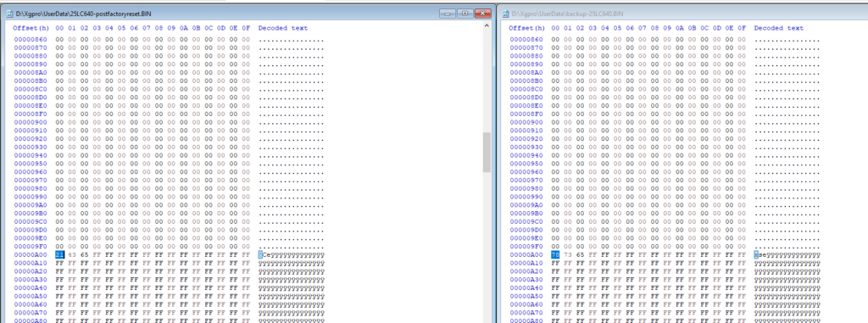
Task: Select highlighted byte 78 in the backup file
Action: [555, 254]
